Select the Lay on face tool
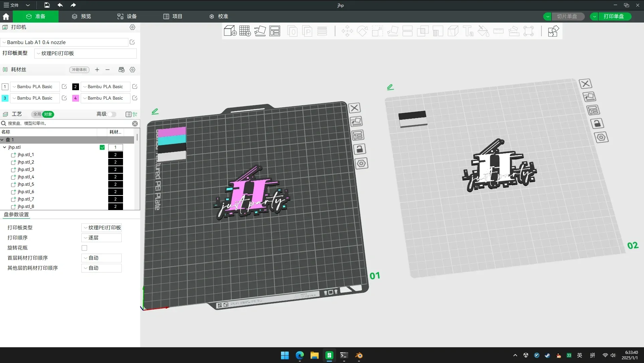This screenshot has height=363, width=644. tap(393, 31)
